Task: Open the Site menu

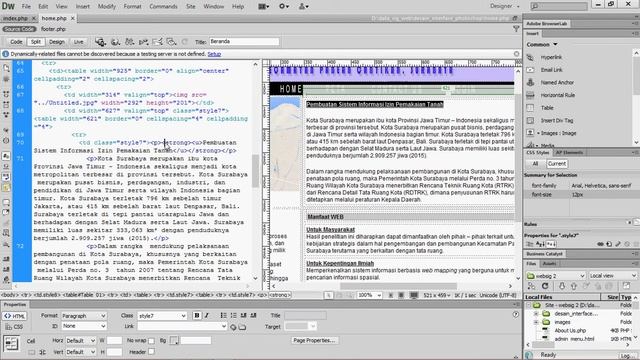Action: point(191,6)
